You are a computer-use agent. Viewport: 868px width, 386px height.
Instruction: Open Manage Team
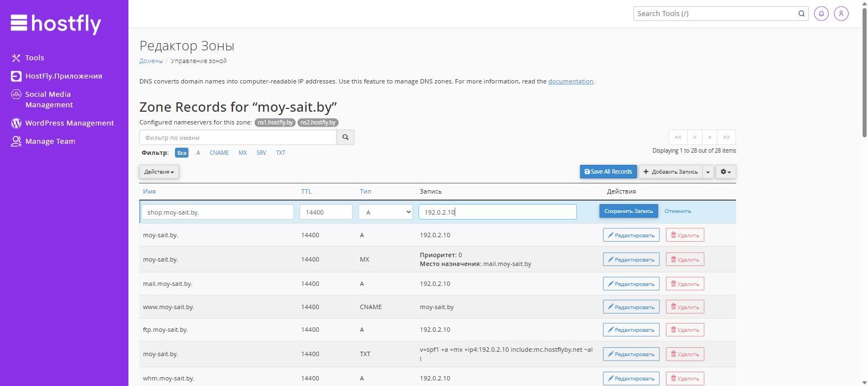[43, 141]
